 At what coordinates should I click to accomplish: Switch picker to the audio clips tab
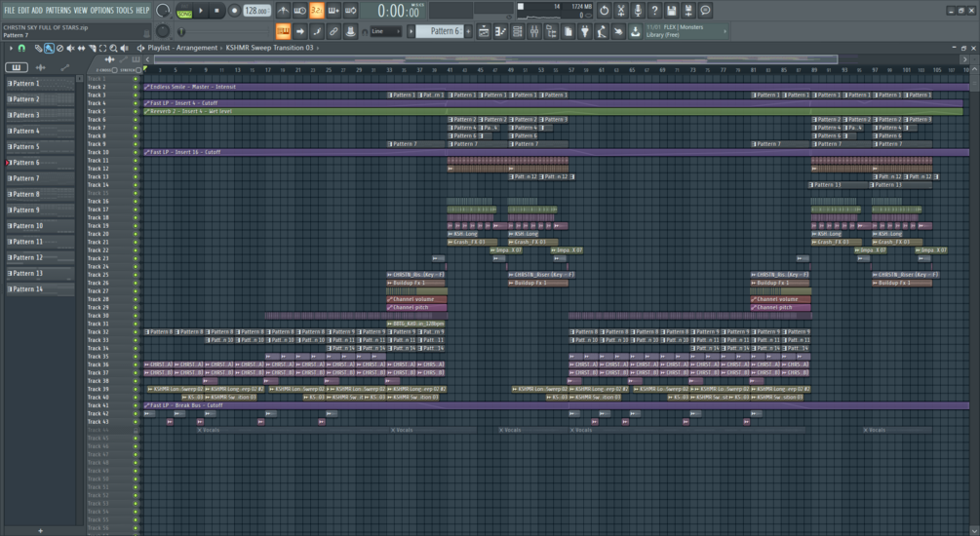[x=41, y=67]
